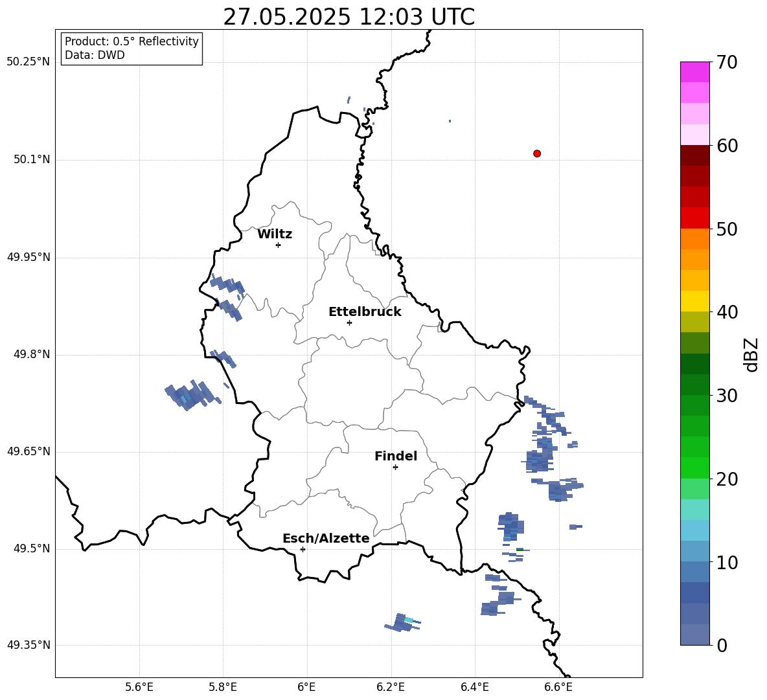Click the dBZ colorbar axis label
Viewport: 767px width, 700px height.
click(752, 354)
